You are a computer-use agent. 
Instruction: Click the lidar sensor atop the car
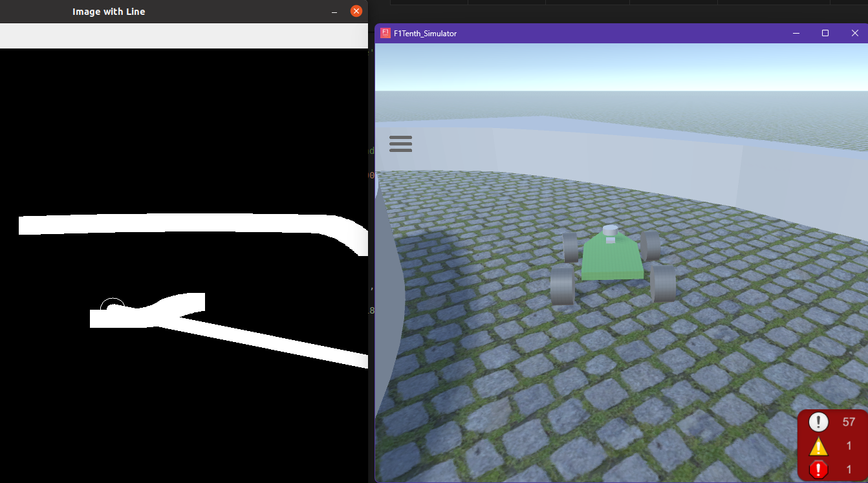[610, 231]
